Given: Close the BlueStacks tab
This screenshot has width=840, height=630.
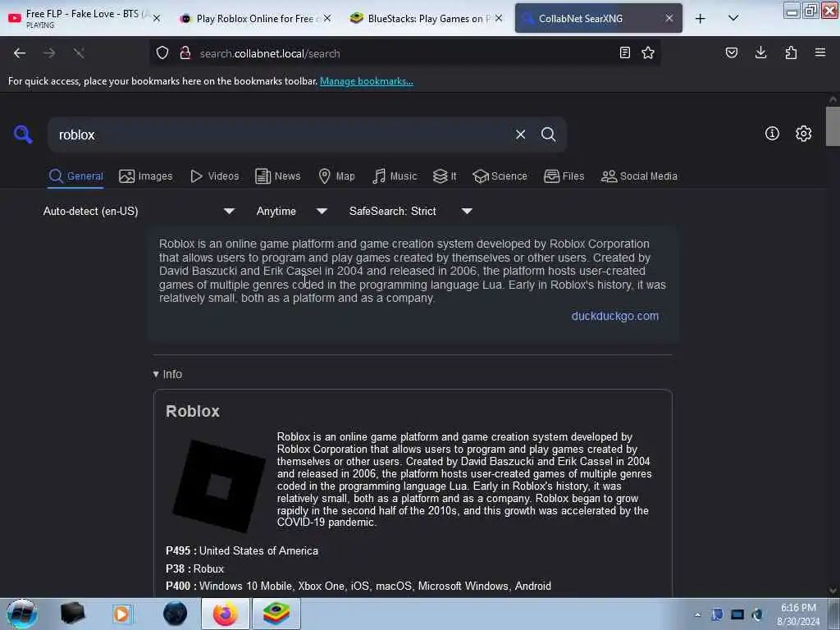Looking at the screenshot, I should [499, 18].
